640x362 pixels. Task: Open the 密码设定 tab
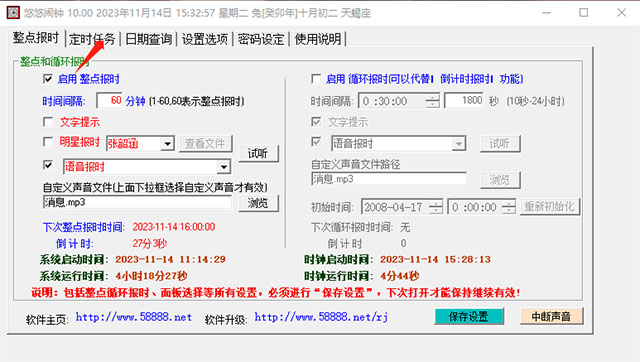pyautogui.click(x=261, y=39)
